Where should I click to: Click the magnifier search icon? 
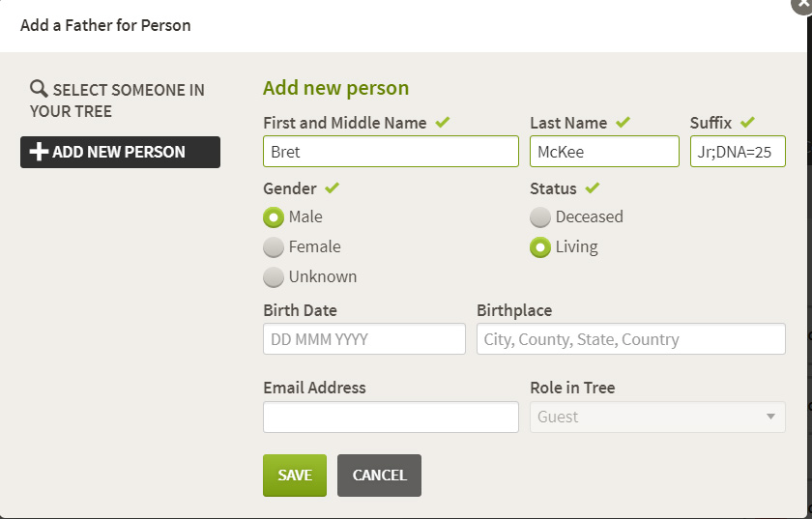(39, 89)
